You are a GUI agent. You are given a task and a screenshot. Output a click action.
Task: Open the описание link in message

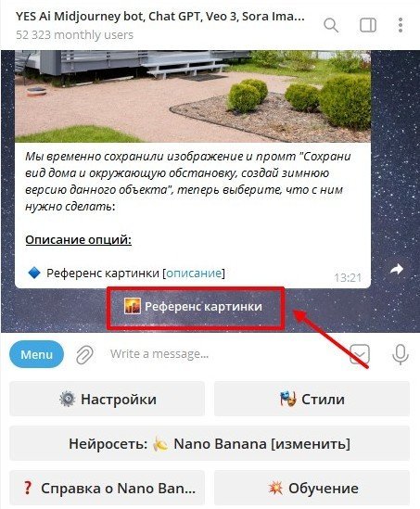pyautogui.click(x=194, y=273)
